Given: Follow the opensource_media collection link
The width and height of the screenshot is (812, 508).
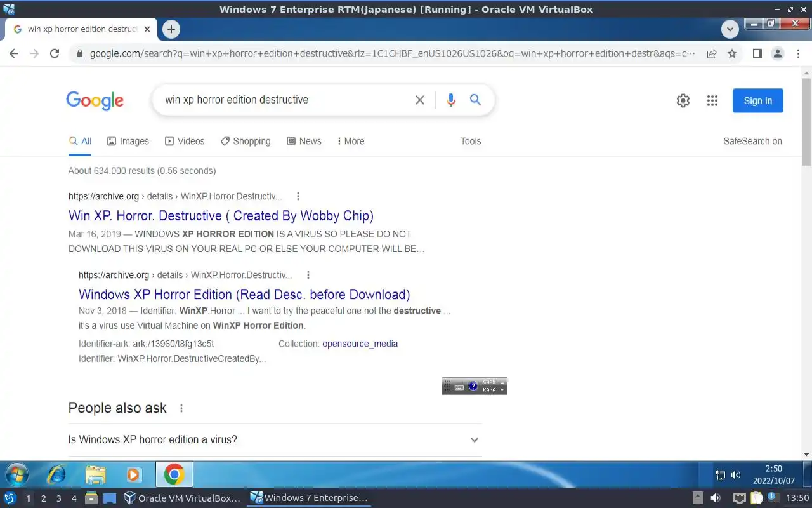Looking at the screenshot, I should 360,344.
